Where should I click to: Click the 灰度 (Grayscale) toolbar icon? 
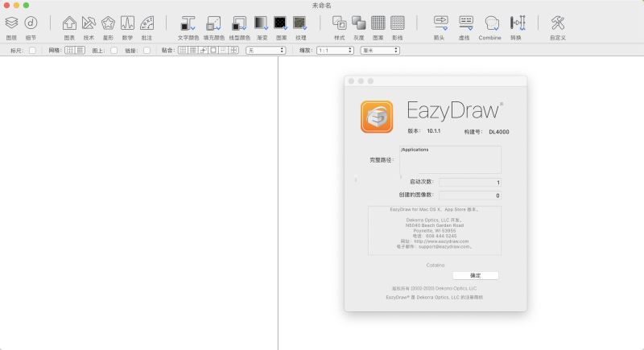tap(358, 23)
